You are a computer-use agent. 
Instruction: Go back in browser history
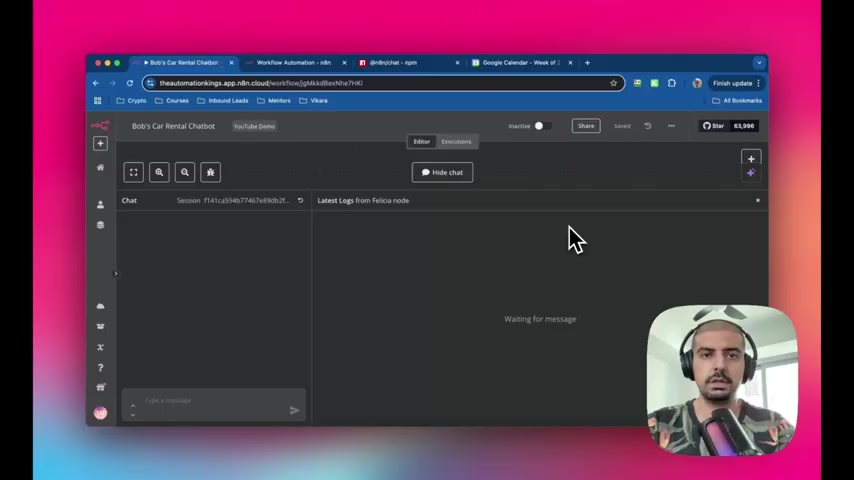click(x=96, y=83)
